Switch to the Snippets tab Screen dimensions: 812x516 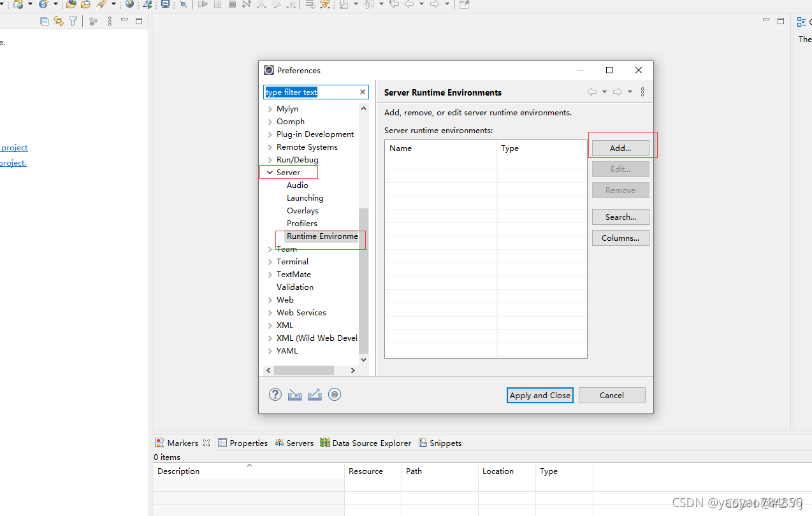[440, 443]
